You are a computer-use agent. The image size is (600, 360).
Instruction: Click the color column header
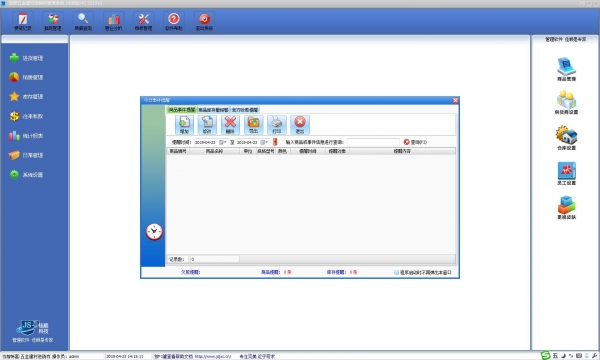(283, 151)
